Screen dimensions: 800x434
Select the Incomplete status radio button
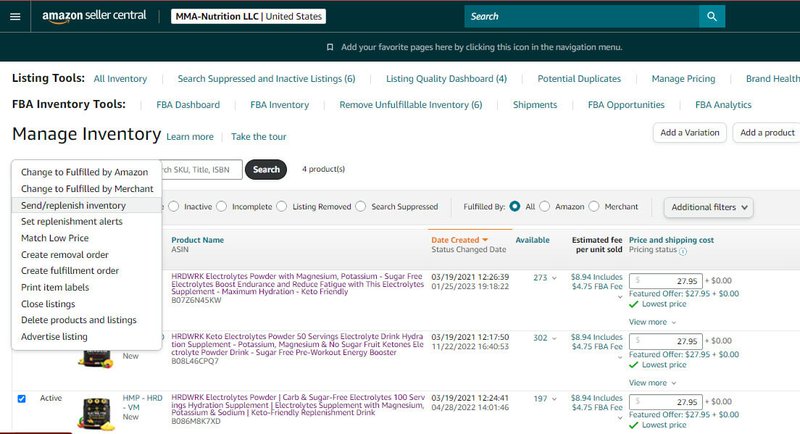click(x=221, y=207)
